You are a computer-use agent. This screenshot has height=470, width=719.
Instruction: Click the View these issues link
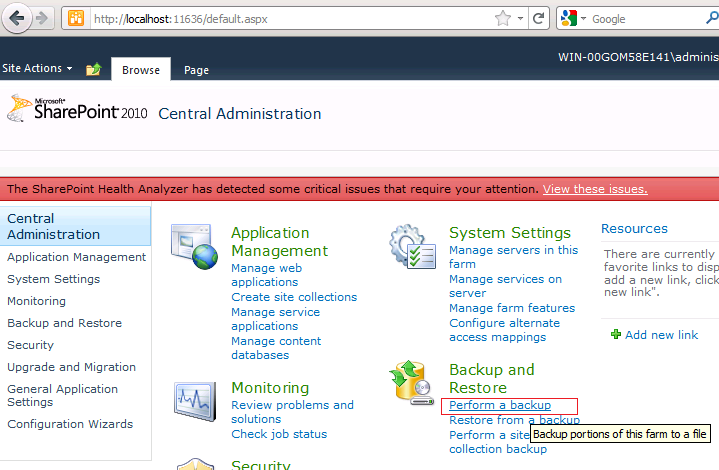pos(595,189)
